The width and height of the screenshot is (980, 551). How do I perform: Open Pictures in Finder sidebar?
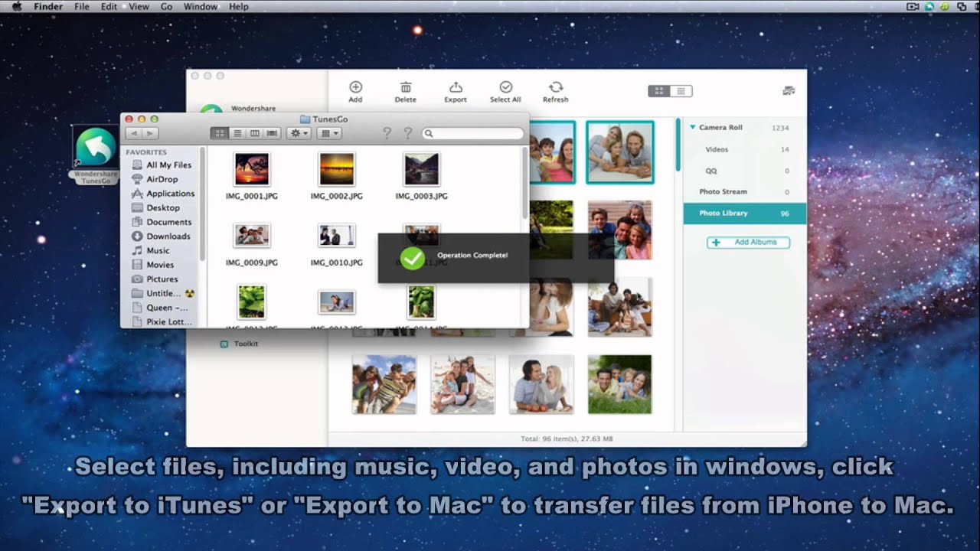pyautogui.click(x=162, y=279)
